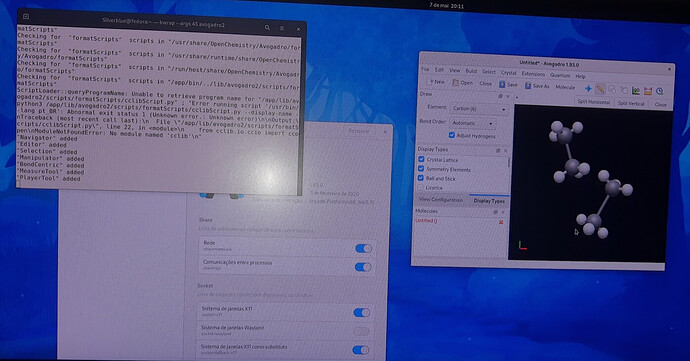Open the Element Carbon dropdown

(x=479, y=108)
